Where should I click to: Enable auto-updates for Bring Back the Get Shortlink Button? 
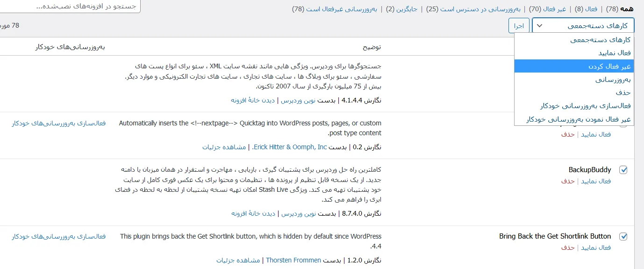click(x=59, y=236)
